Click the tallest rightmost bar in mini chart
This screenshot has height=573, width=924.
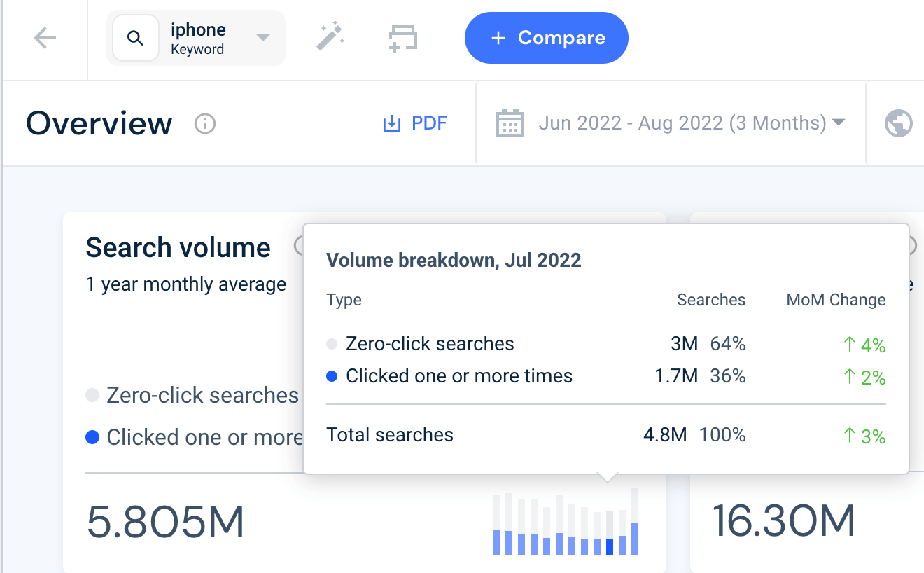635,521
